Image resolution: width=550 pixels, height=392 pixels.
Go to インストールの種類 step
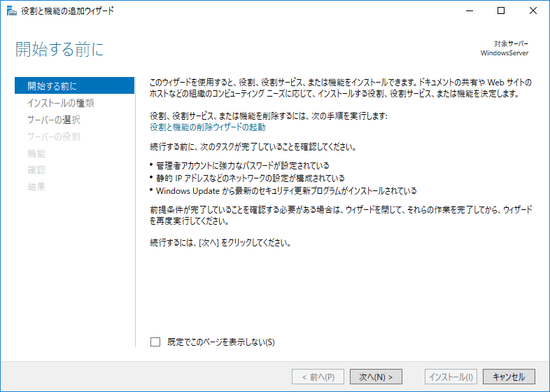point(61,103)
